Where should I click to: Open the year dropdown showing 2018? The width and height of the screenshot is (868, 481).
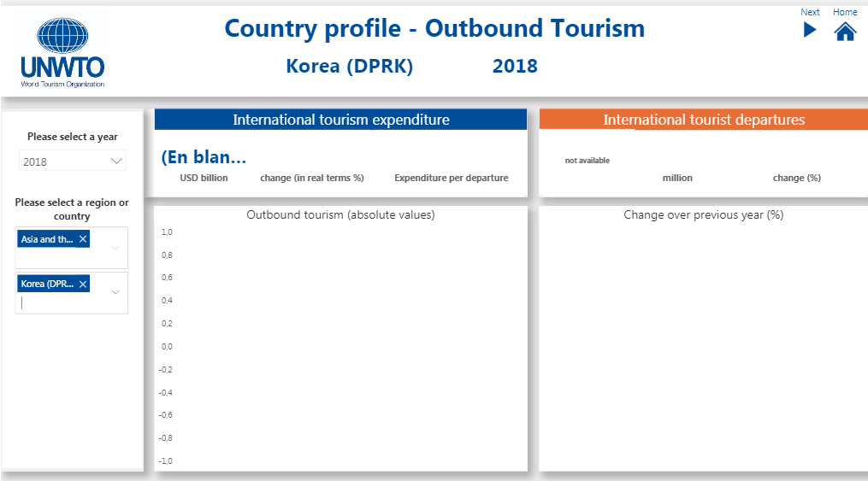[73, 161]
